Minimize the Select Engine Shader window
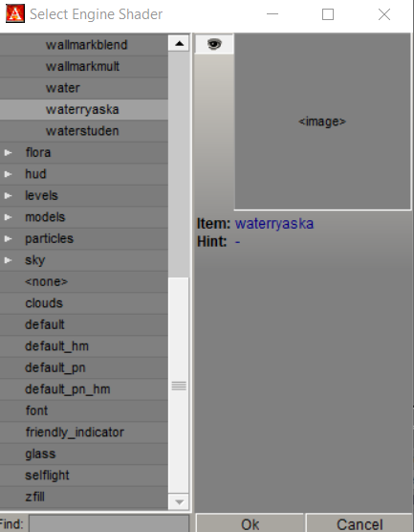 point(272,14)
